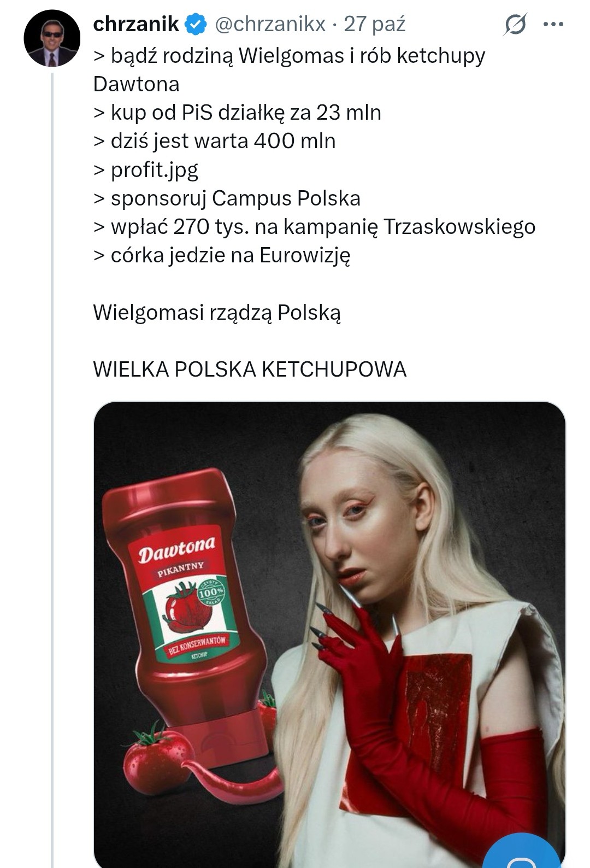
Task: Click the 'sponsoruj Campus Polska' line
Action: coord(227,198)
